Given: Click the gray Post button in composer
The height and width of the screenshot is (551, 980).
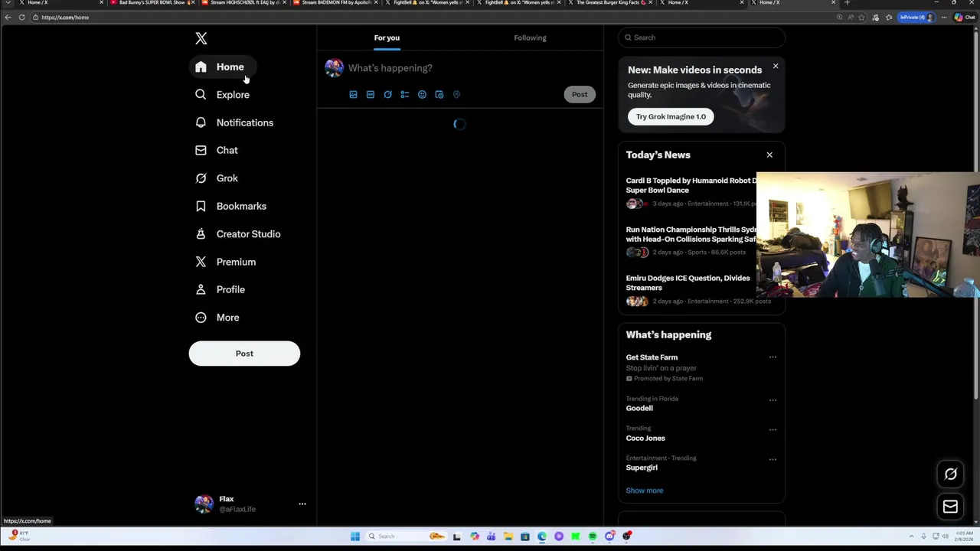Looking at the screenshot, I should point(580,95).
